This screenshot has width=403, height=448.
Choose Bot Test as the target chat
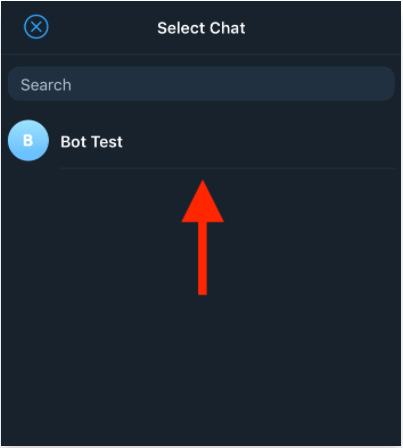[201, 141]
